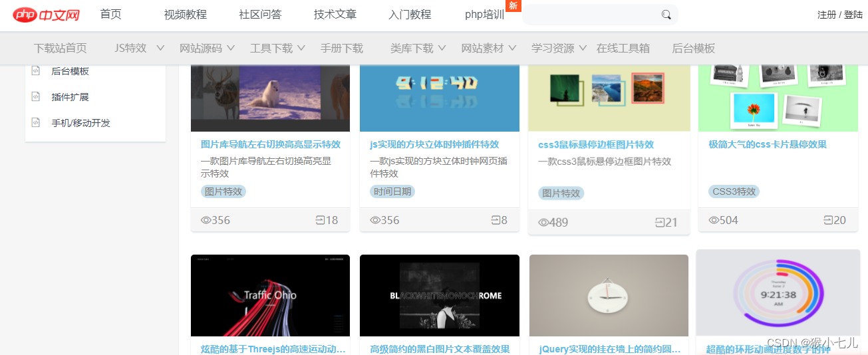Expand the 网站源码 dropdown arrow
The height and width of the screenshot is (355, 868).
[231, 48]
